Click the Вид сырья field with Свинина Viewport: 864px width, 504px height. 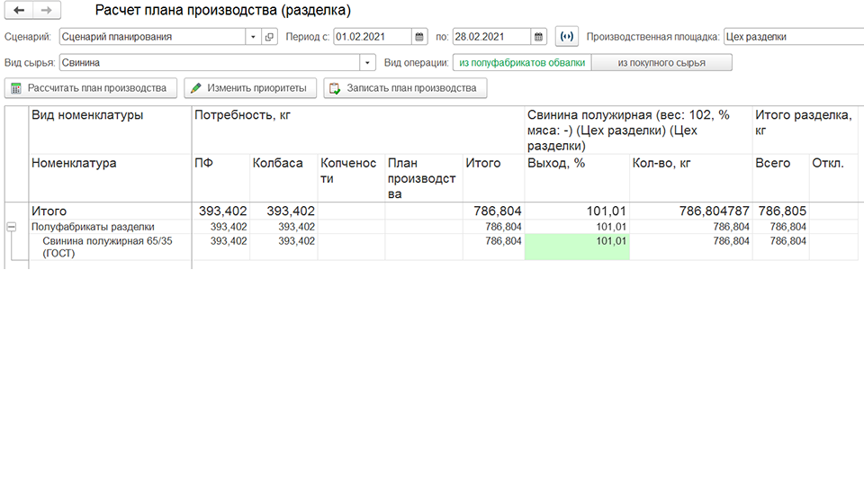[x=210, y=63]
